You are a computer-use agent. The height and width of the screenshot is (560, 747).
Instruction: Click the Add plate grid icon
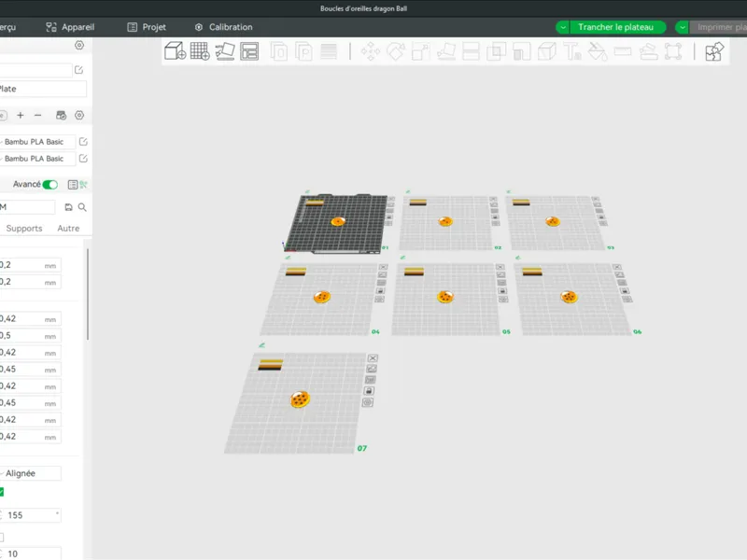click(x=200, y=51)
